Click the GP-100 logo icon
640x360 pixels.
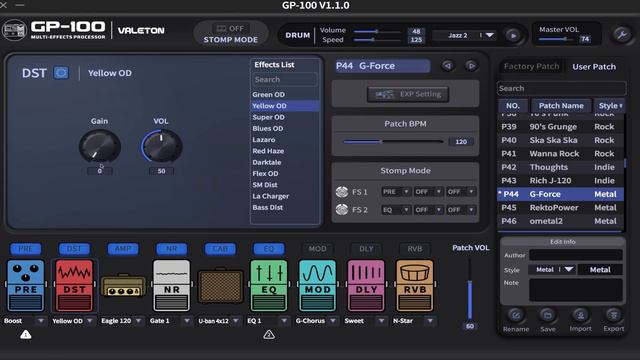coord(14,30)
